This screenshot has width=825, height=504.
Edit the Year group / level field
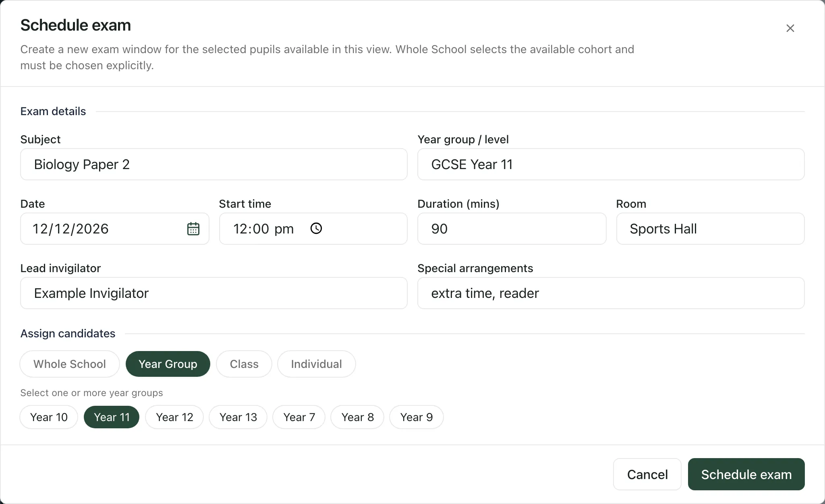[x=611, y=164]
